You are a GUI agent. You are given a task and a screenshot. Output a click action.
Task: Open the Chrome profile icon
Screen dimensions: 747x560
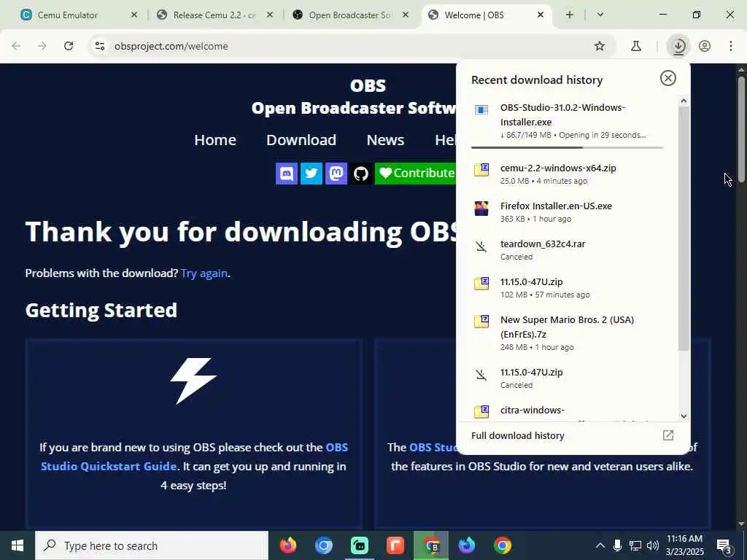tap(705, 46)
